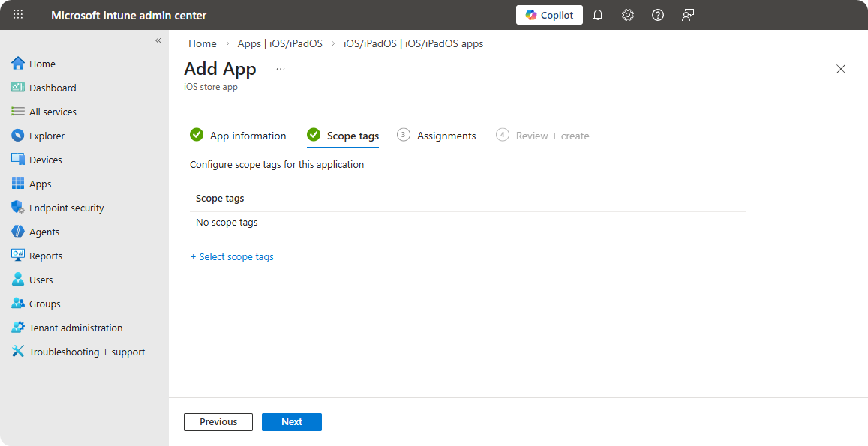Click the Next button
This screenshot has width=868, height=446.
click(291, 422)
